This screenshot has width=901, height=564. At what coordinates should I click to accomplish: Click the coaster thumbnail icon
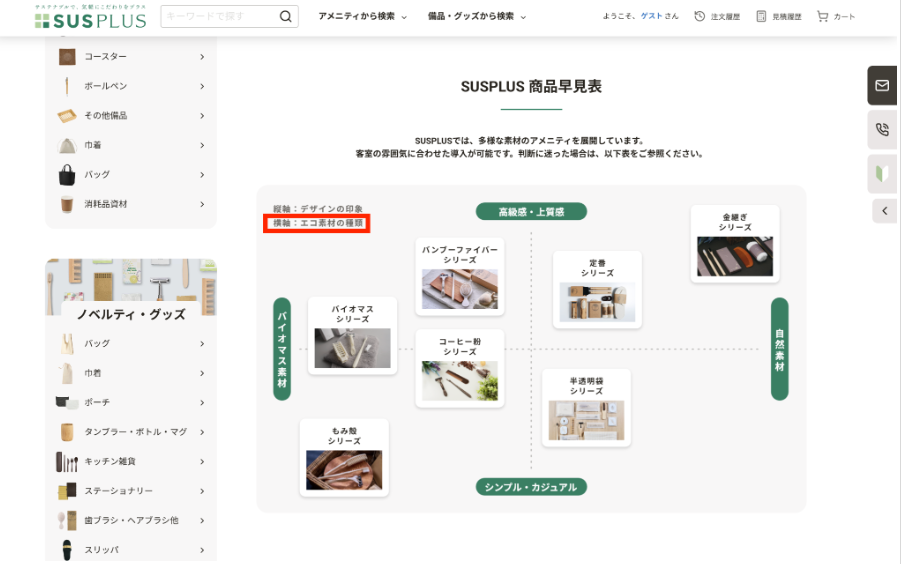point(67,57)
